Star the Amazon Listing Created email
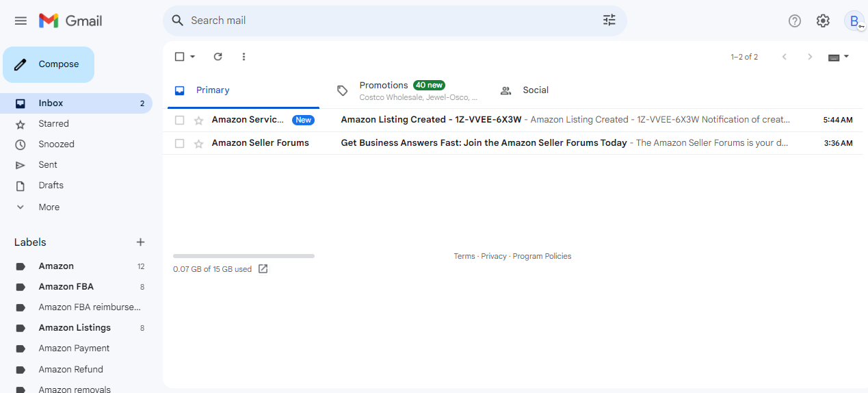This screenshot has height=393, width=868. click(x=199, y=121)
